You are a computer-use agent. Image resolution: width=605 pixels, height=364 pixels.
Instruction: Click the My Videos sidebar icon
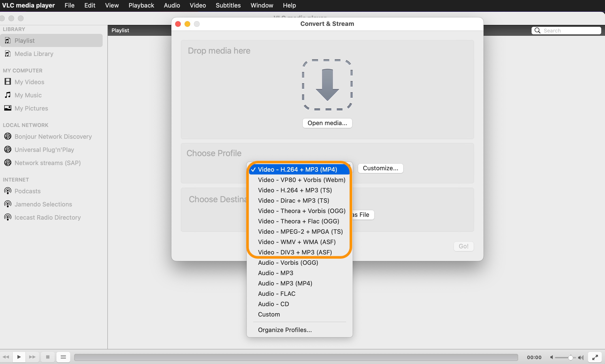(x=7, y=82)
